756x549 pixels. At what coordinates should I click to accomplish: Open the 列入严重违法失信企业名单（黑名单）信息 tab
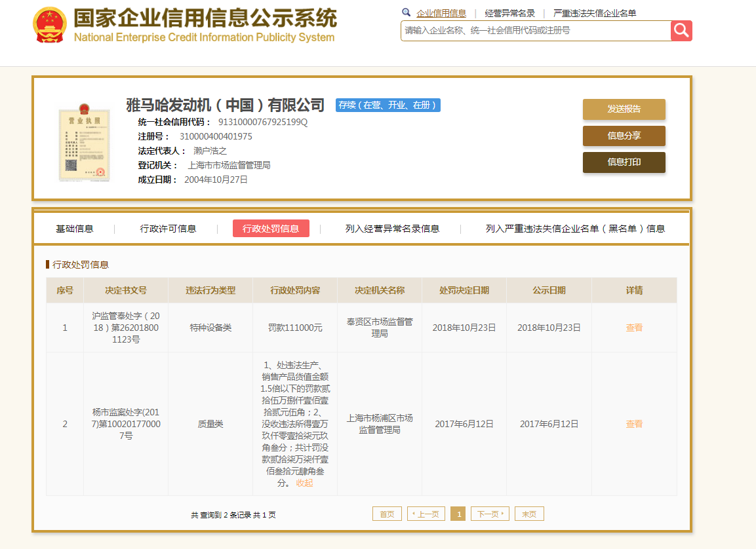click(x=575, y=229)
